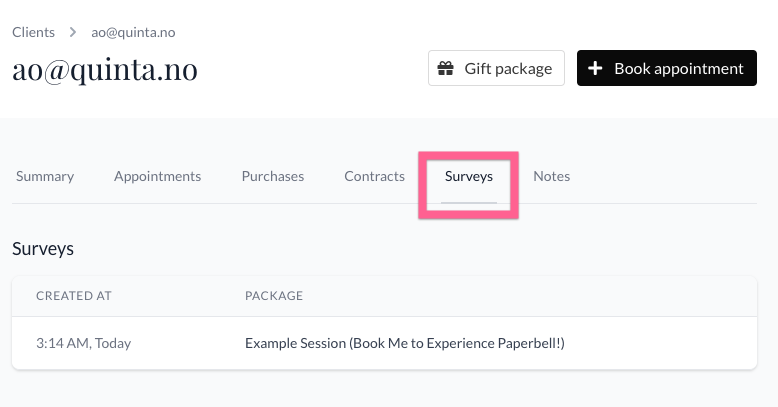
Task: Click the plus icon on Book appointment
Action: (595, 68)
